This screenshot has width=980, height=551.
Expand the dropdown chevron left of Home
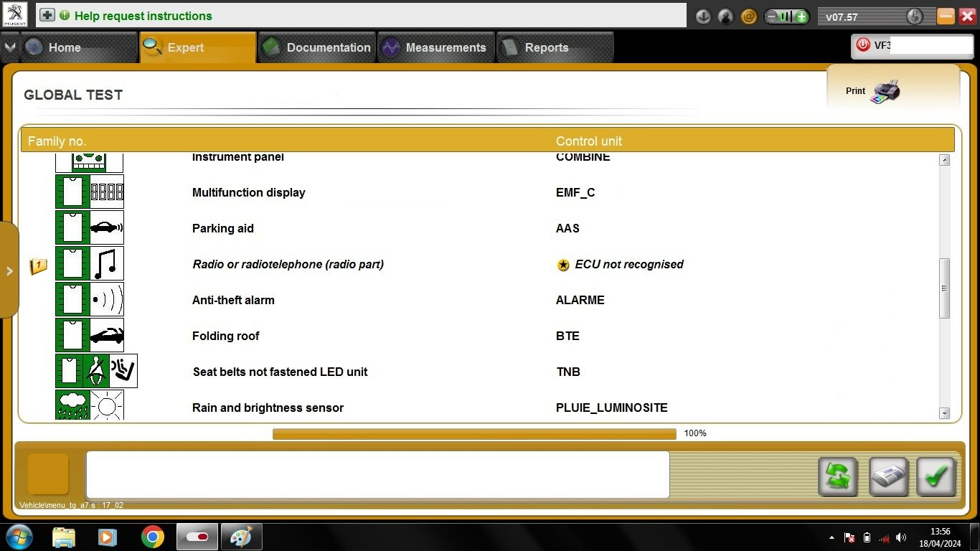tap(10, 47)
